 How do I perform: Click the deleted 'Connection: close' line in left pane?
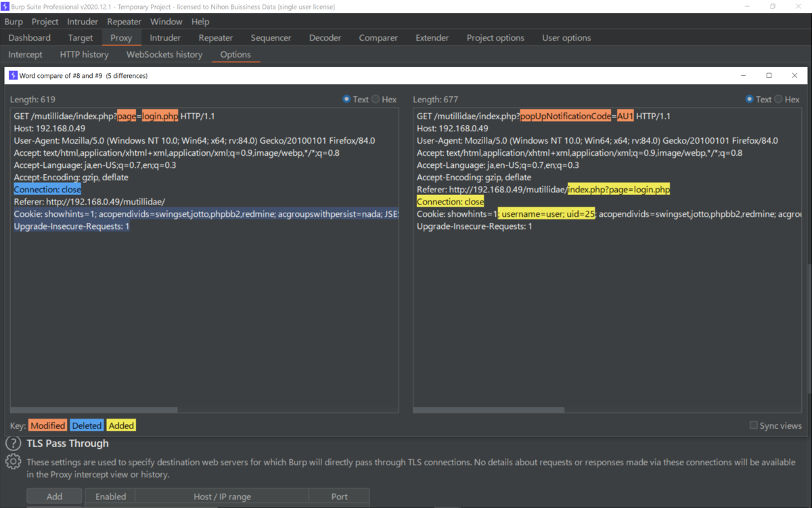47,190
